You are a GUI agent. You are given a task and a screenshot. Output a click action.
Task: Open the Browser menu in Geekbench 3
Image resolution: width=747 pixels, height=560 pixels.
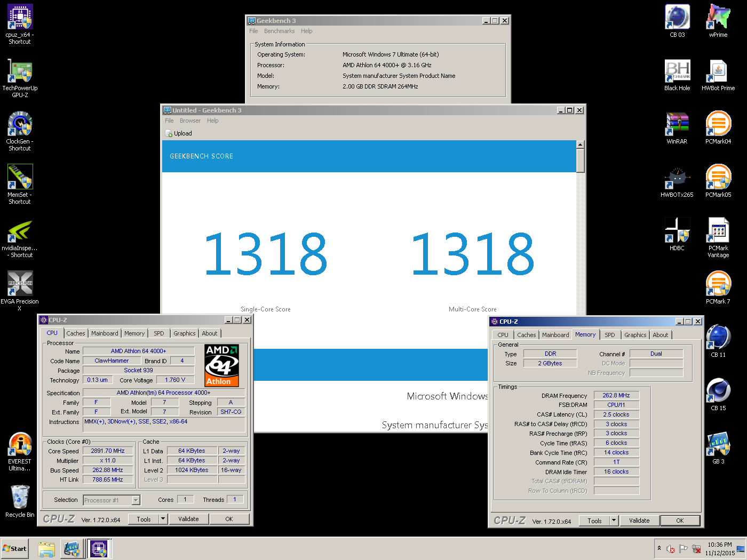coord(190,121)
